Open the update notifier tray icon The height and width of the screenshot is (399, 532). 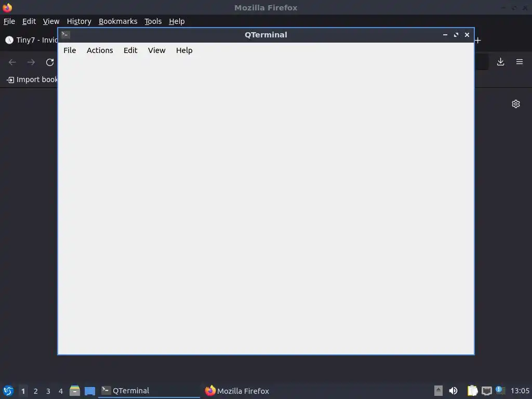[500, 390]
